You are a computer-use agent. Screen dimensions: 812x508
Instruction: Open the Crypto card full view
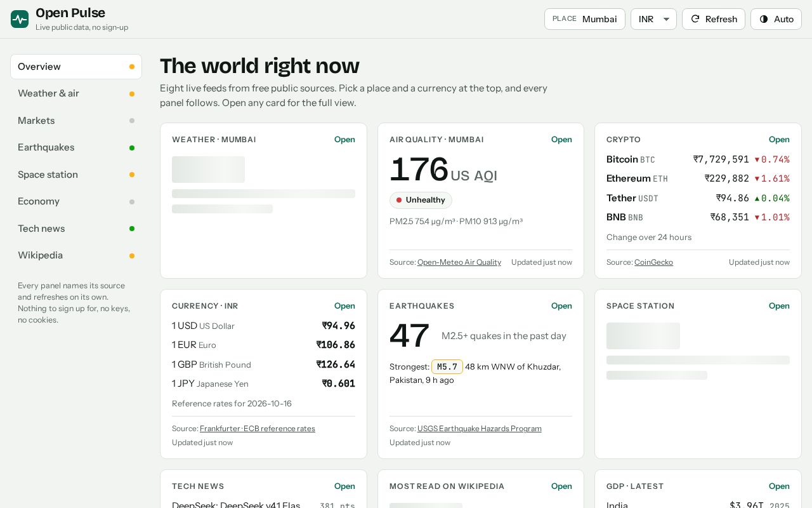pyautogui.click(x=779, y=140)
